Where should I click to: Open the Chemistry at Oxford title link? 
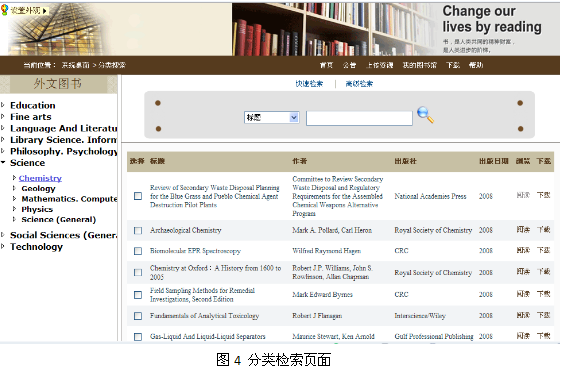coord(215,272)
